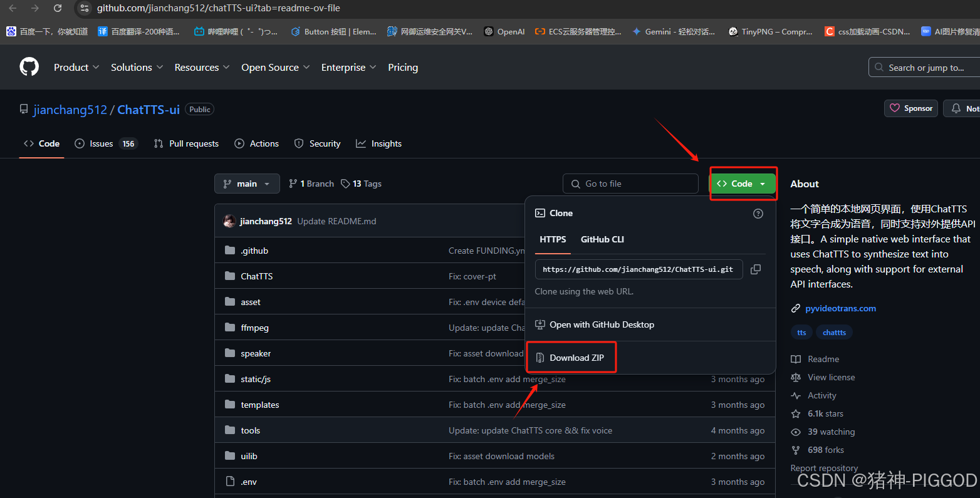The height and width of the screenshot is (498, 980).
Task: Click the ffmpeg folder icon
Action: (230, 328)
